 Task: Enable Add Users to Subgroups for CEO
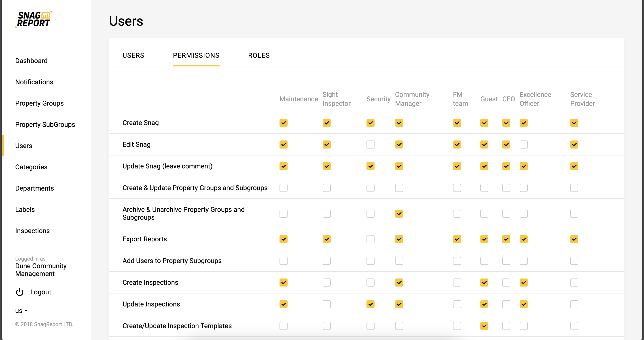(506, 261)
